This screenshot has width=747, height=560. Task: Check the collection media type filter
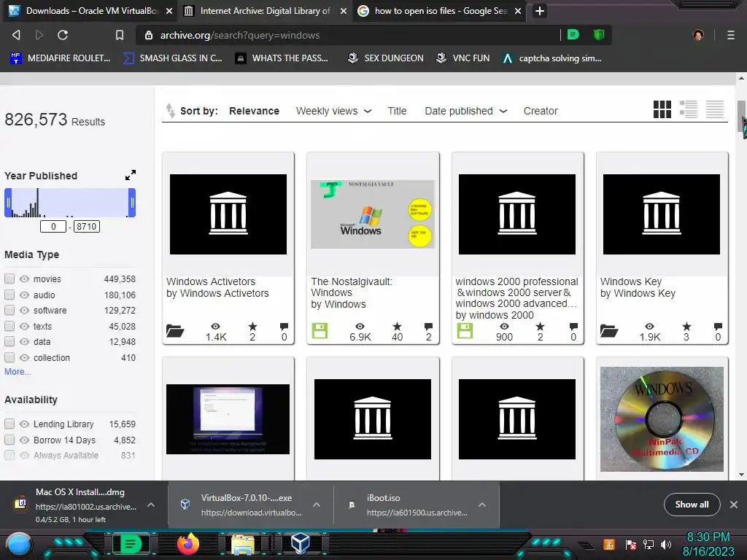pos(9,357)
